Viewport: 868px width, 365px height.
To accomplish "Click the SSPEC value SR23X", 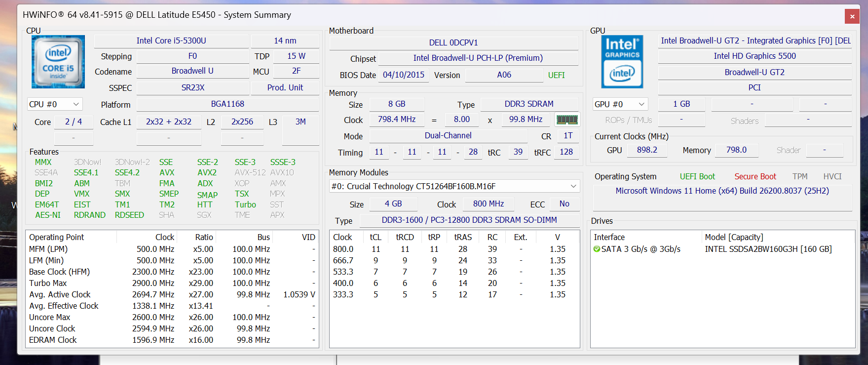I will click(x=192, y=87).
